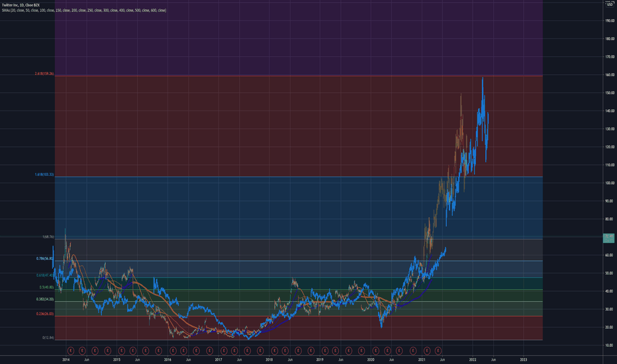Image resolution: width=617 pixels, height=364 pixels.
Task: Click the 40.00 price axis label
Action: coord(610,292)
